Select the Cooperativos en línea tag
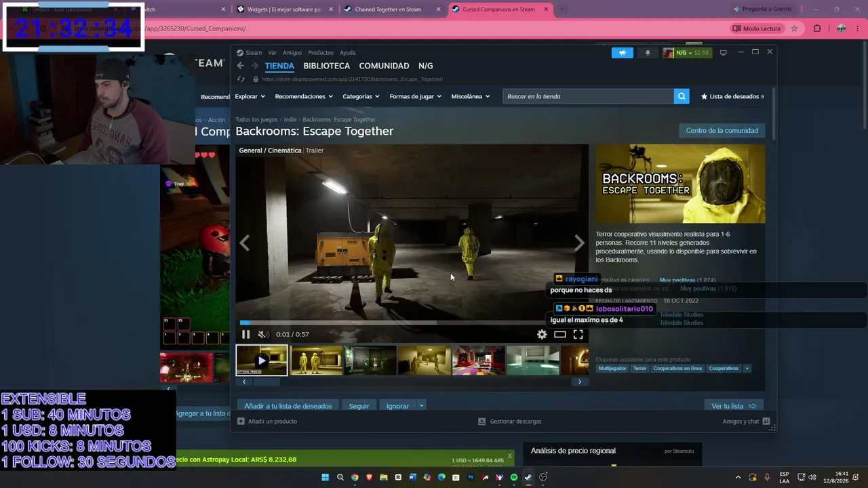Image resolution: width=868 pixels, height=488 pixels. click(677, 369)
